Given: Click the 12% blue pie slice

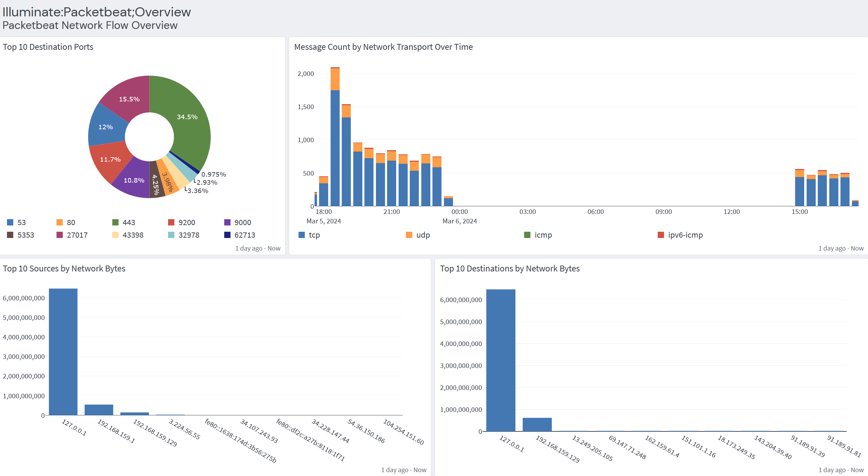Looking at the screenshot, I should coord(106,127).
